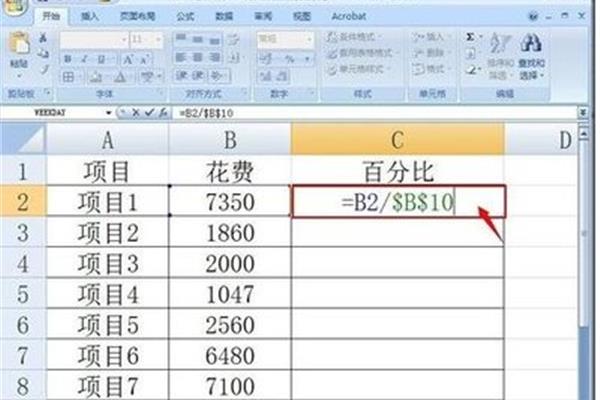The width and height of the screenshot is (600, 400).
Task: Open the Conditional Formatting (条件格式) menu
Action: (x=354, y=37)
